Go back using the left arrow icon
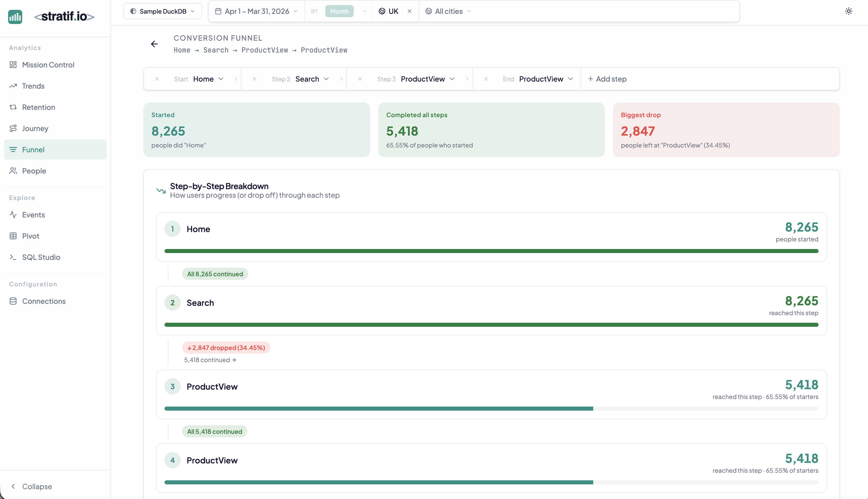 pyautogui.click(x=154, y=44)
